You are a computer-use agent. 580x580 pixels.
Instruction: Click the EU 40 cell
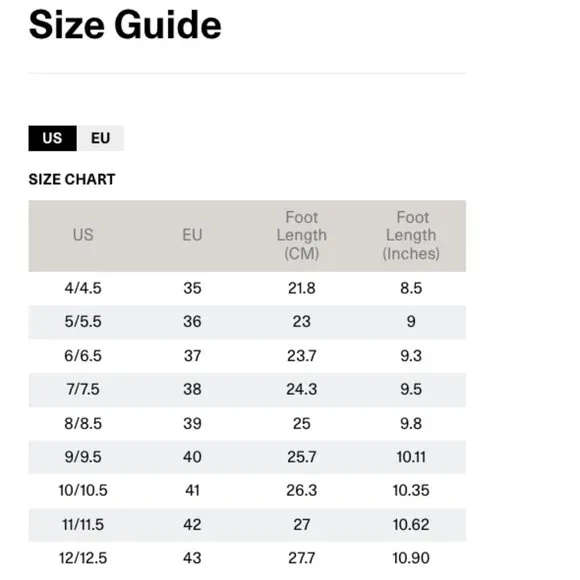coord(192,457)
